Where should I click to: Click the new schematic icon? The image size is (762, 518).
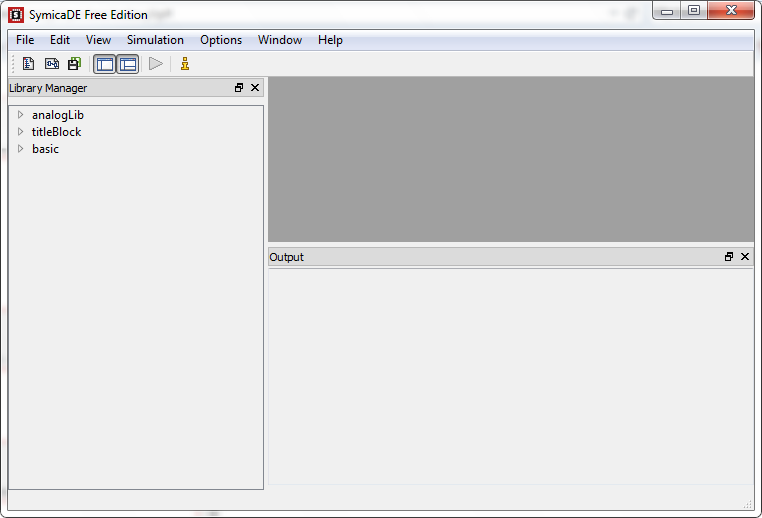52,64
